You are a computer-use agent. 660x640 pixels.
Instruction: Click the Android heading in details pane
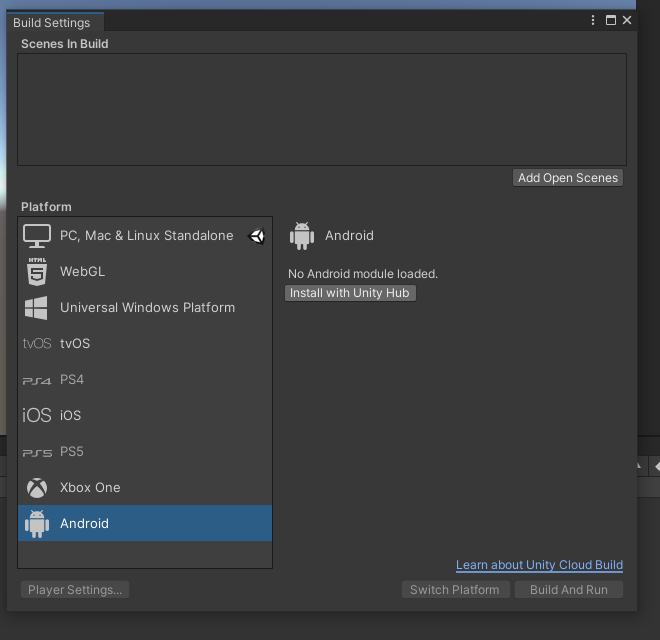pyautogui.click(x=349, y=236)
